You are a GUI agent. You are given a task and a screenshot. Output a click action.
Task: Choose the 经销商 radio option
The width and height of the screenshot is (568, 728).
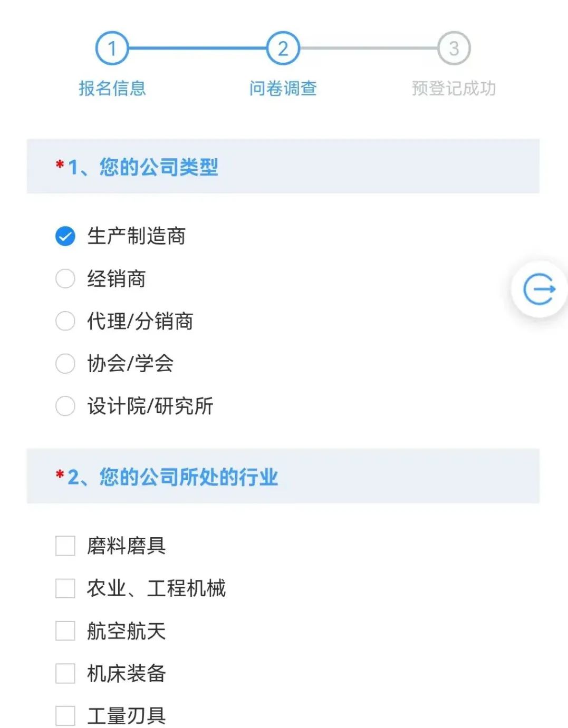[65, 279]
